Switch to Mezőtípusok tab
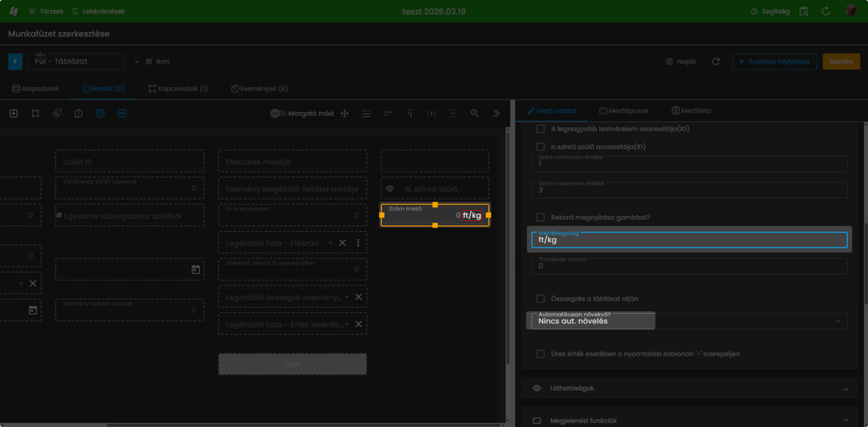 pos(624,110)
